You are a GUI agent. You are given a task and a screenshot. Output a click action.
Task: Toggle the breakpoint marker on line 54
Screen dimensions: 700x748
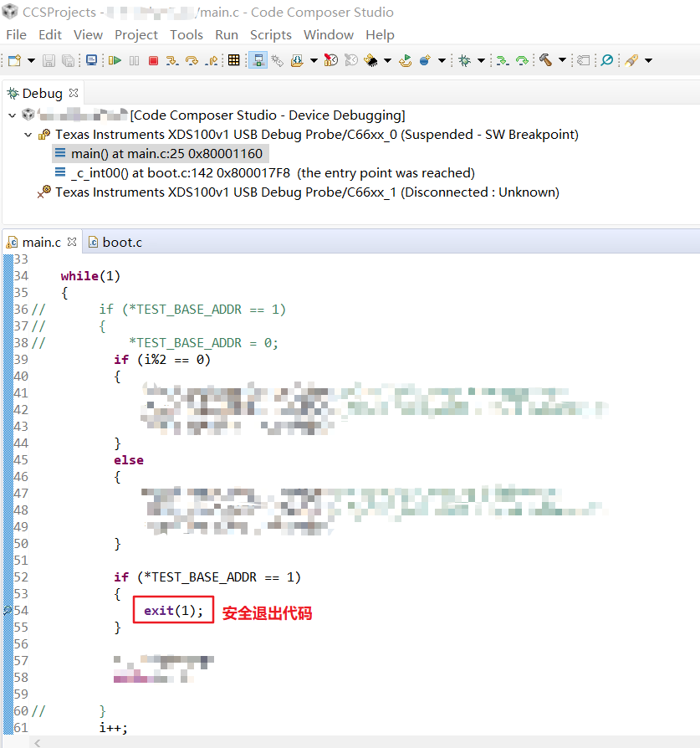click(x=8, y=611)
